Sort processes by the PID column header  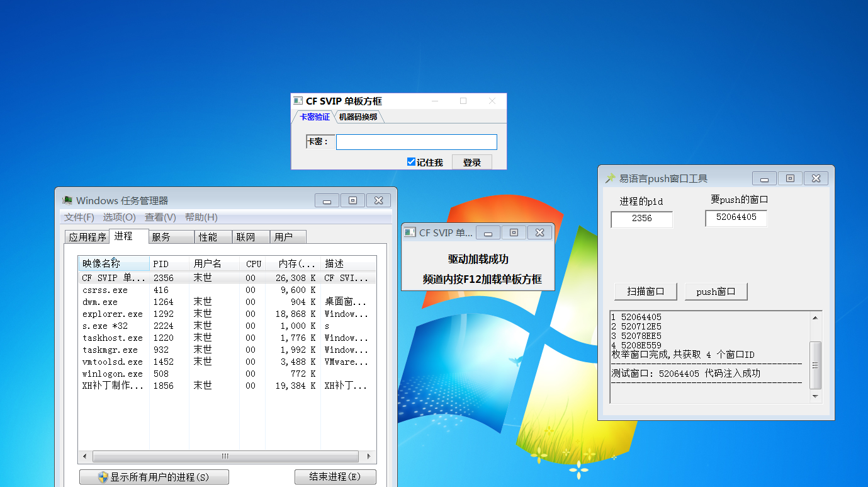coord(169,263)
